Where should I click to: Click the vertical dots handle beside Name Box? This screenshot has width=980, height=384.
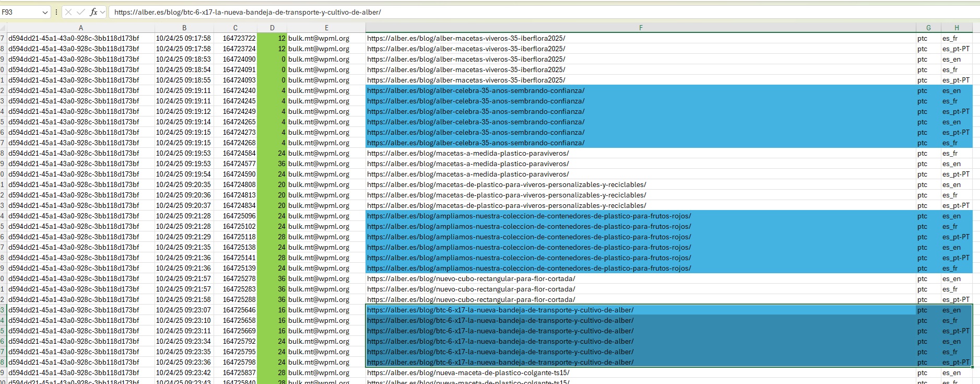coord(56,12)
